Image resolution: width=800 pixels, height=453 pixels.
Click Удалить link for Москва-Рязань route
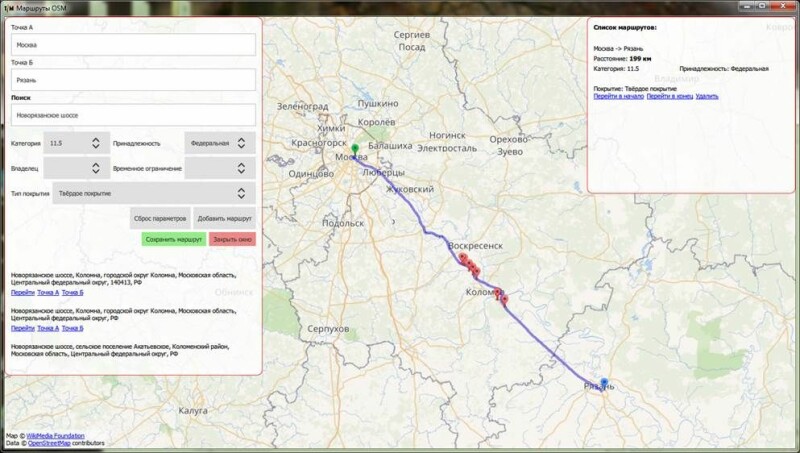point(707,97)
